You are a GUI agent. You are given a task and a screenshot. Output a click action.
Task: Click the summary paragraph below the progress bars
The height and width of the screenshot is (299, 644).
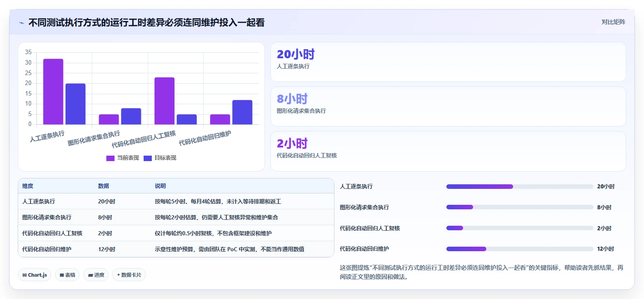482,272
